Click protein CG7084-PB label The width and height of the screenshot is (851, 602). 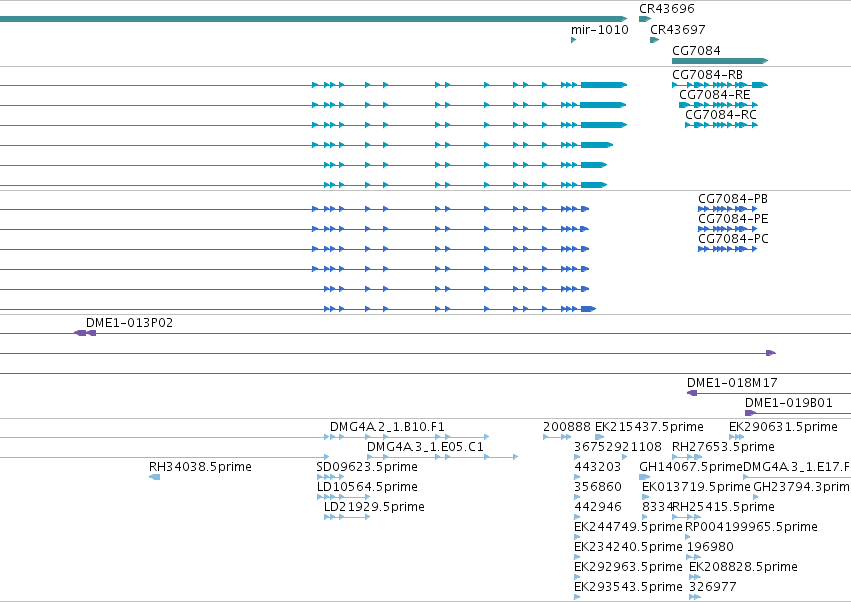(x=733, y=199)
